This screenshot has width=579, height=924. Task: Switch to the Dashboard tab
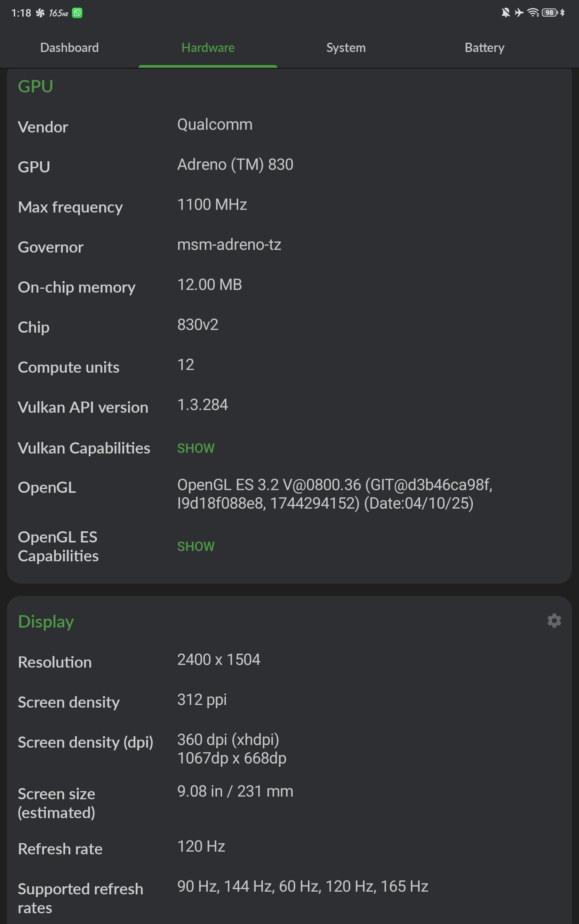[69, 48]
